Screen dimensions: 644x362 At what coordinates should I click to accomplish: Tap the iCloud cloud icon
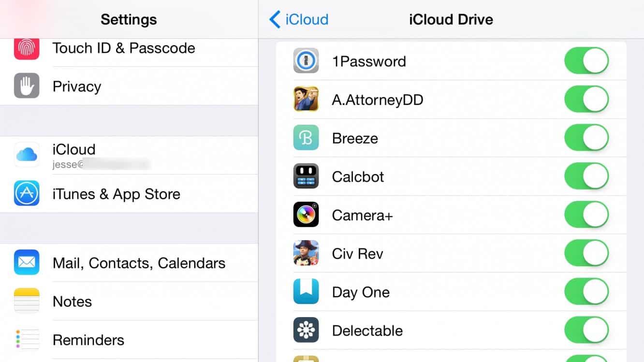click(27, 155)
